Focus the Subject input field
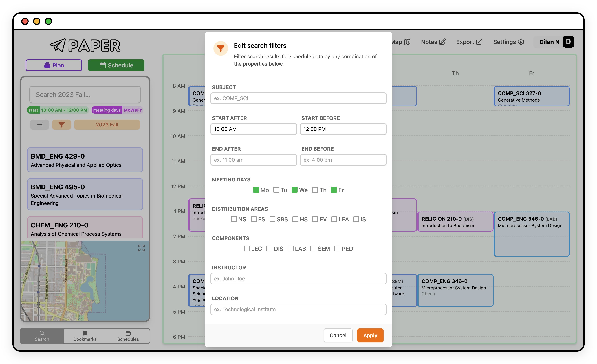 [298, 98]
